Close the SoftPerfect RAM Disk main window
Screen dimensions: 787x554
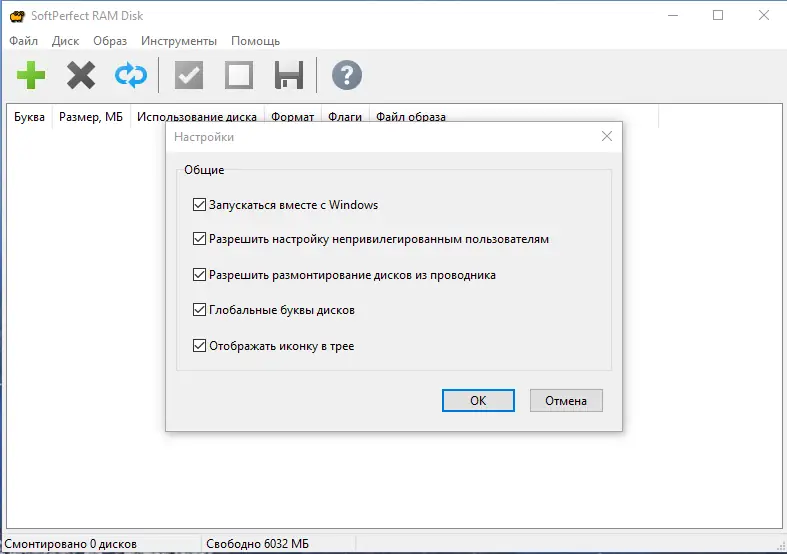[x=763, y=16]
